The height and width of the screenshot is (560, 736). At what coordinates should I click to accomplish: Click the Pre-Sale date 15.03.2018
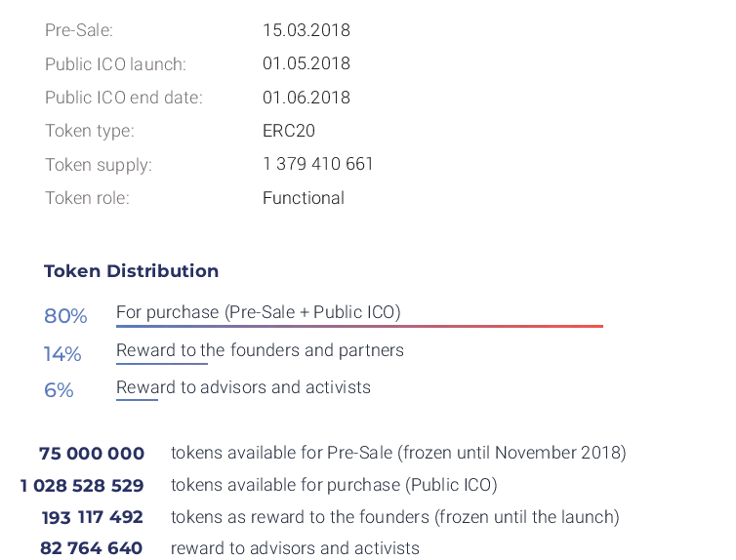(x=306, y=30)
